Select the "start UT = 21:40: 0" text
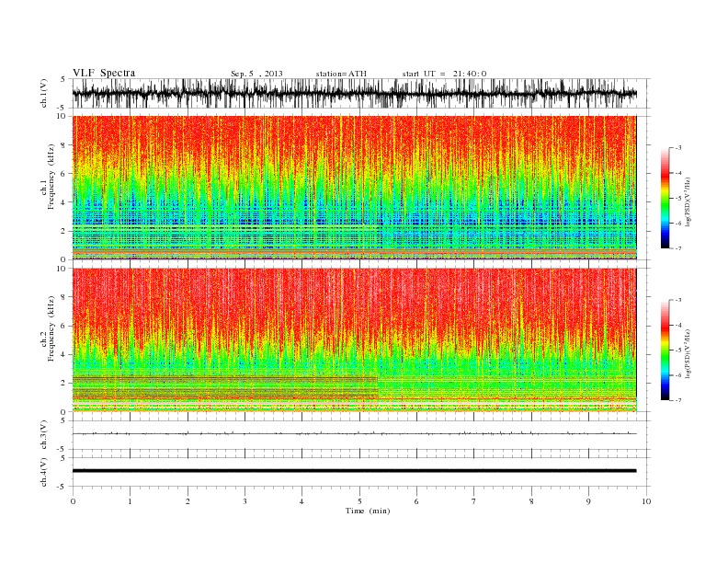The image size is (728, 563). coord(444,74)
